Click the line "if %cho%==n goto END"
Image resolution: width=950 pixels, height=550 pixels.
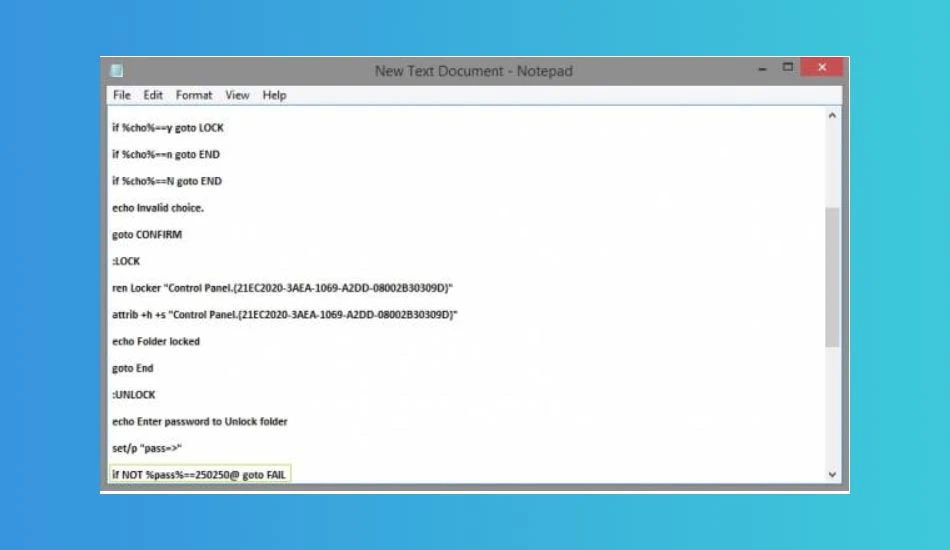click(166, 154)
